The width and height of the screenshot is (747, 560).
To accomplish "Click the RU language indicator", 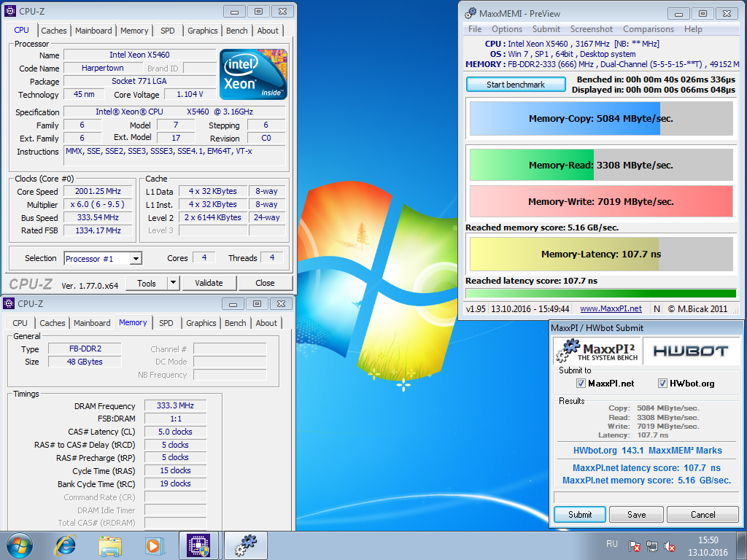I will (612, 544).
